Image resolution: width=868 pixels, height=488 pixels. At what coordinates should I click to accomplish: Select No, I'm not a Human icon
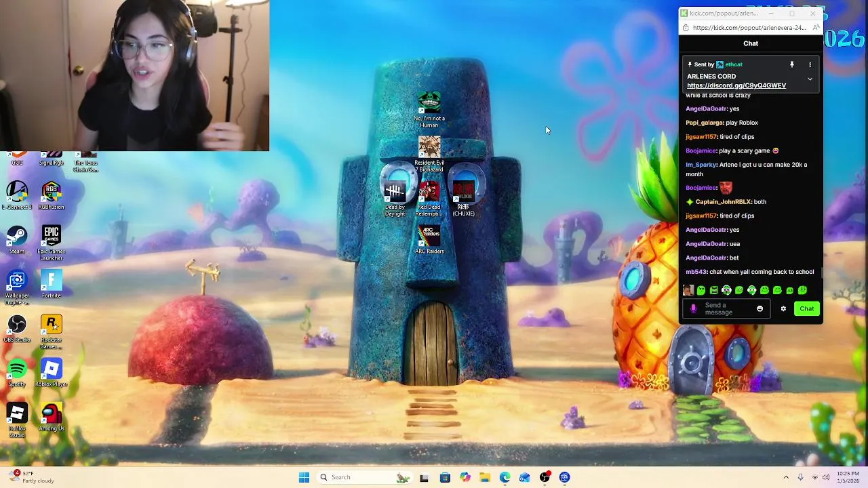coord(429,110)
